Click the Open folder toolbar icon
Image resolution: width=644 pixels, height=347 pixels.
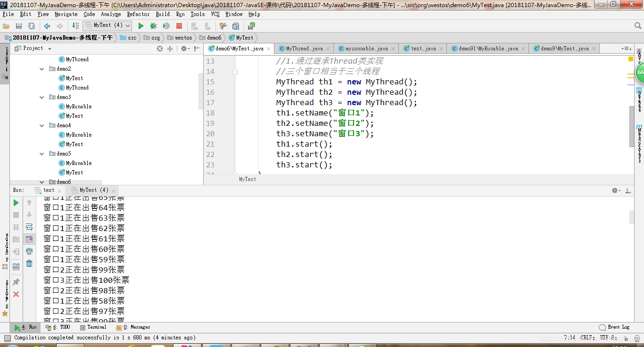click(7, 26)
